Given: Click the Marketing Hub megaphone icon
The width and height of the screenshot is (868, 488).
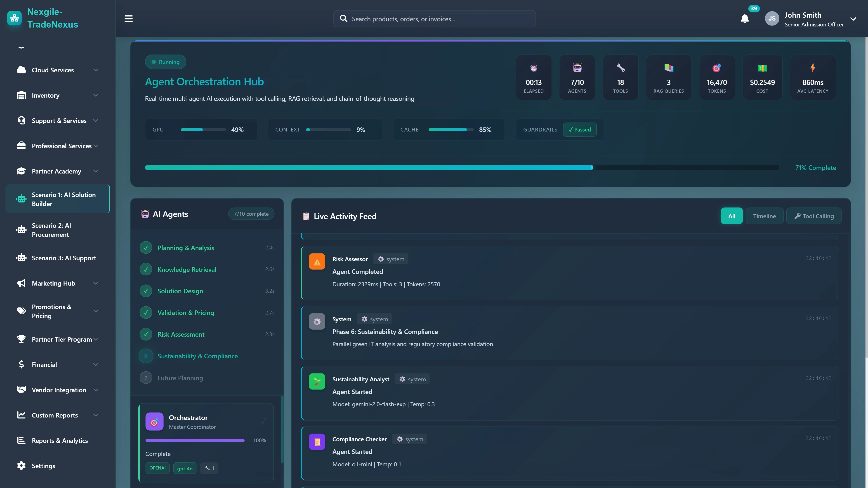Looking at the screenshot, I should point(21,283).
